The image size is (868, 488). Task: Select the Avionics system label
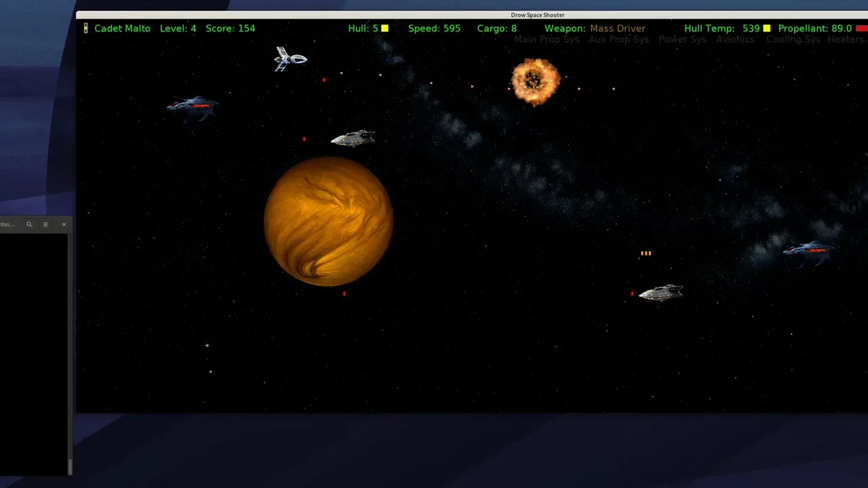coord(735,39)
